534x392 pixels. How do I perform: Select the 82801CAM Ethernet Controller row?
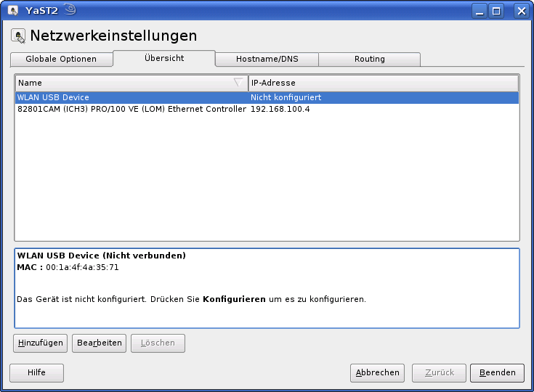click(x=267, y=109)
